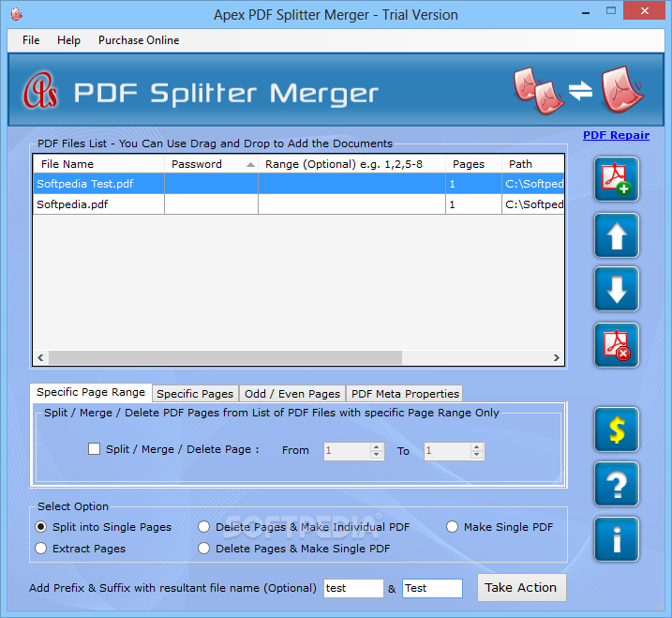Sort by Password column header arrow

tap(251, 165)
